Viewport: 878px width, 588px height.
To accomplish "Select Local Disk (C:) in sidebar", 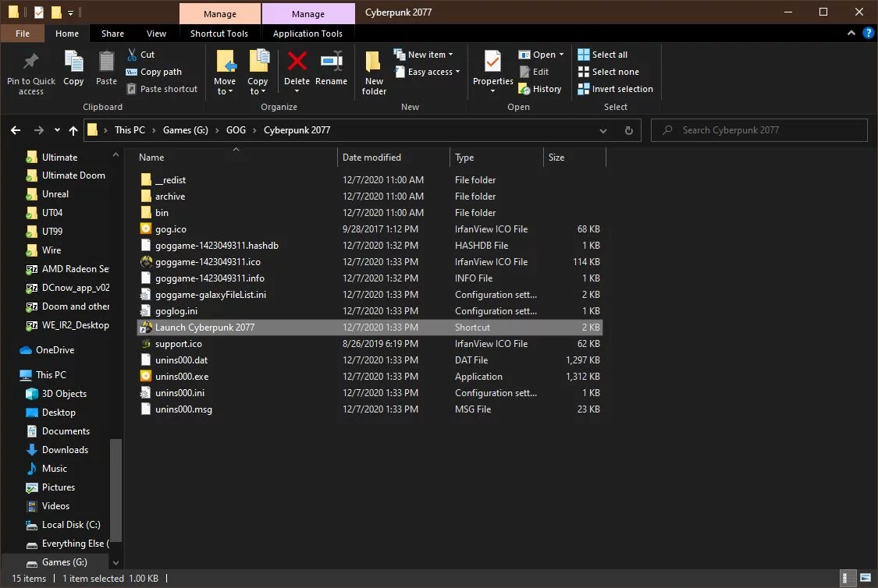I will [x=70, y=525].
